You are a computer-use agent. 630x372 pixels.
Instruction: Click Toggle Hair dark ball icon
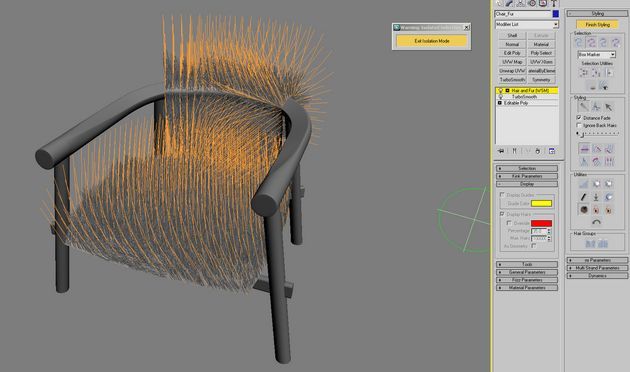point(584,209)
